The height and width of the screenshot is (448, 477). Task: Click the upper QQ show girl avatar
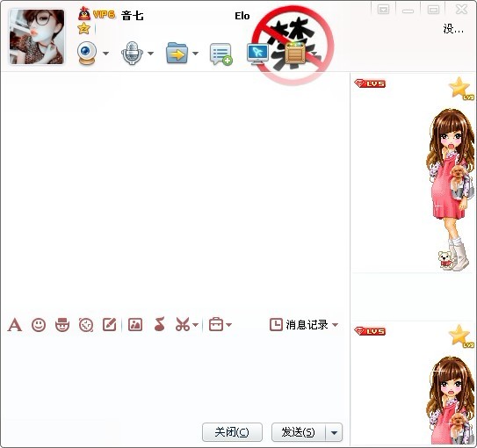pyautogui.click(x=452, y=190)
